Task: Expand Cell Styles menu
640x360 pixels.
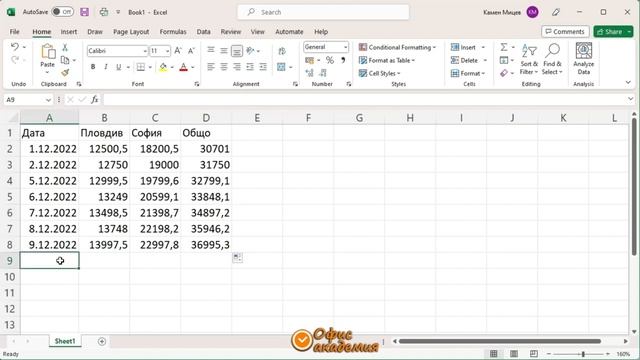Action: 380,73
